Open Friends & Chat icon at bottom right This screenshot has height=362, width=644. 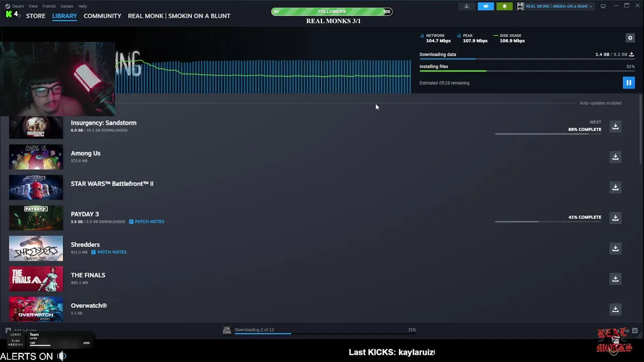635,330
